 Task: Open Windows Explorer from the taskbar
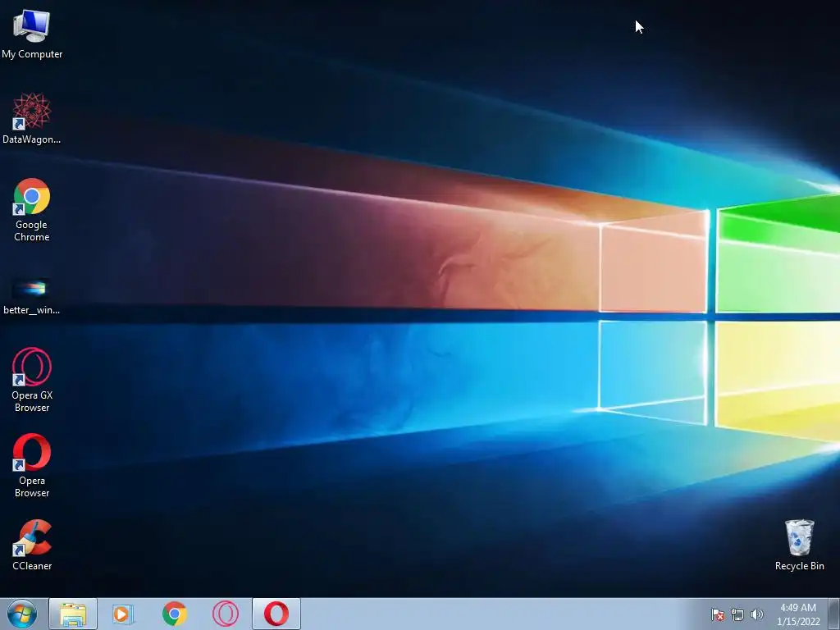coord(73,614)
